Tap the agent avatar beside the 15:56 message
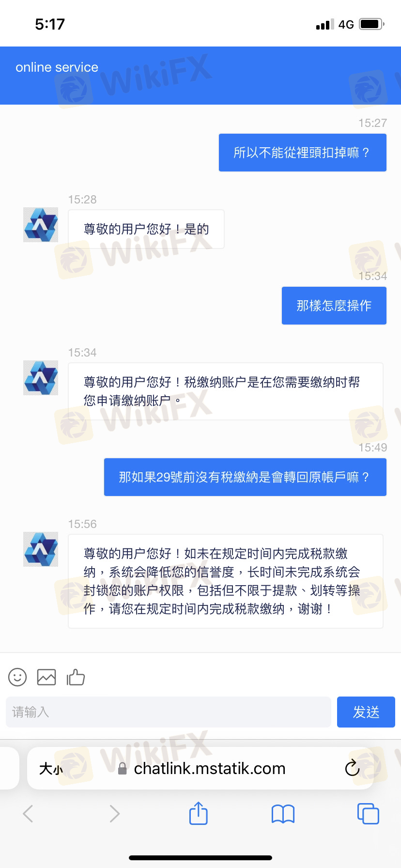 41,549
